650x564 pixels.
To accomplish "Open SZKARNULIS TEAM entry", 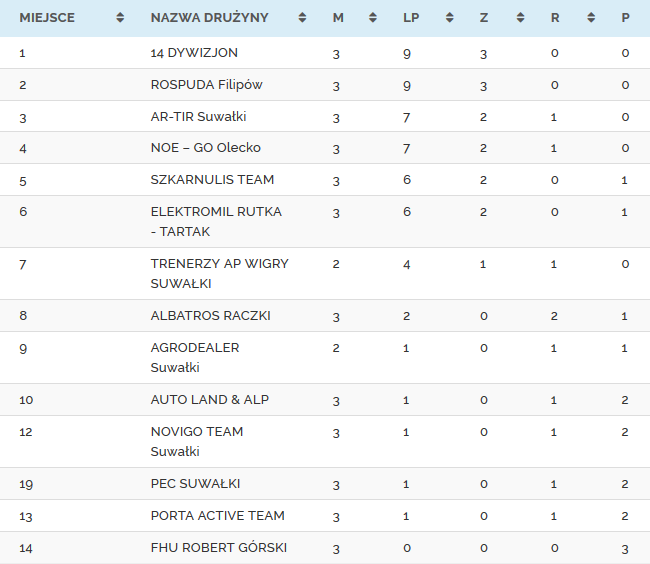I will (212, 180).
